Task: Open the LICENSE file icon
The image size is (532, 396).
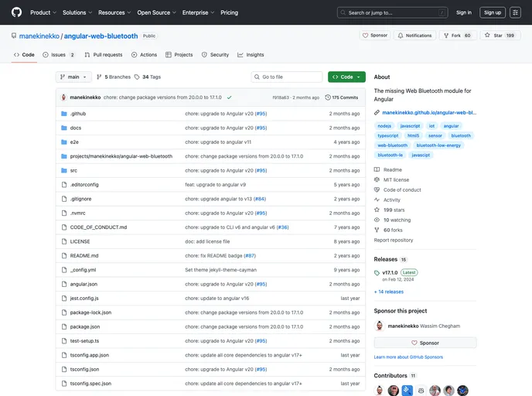Action: pyautogui.click(x=63, y=241)
